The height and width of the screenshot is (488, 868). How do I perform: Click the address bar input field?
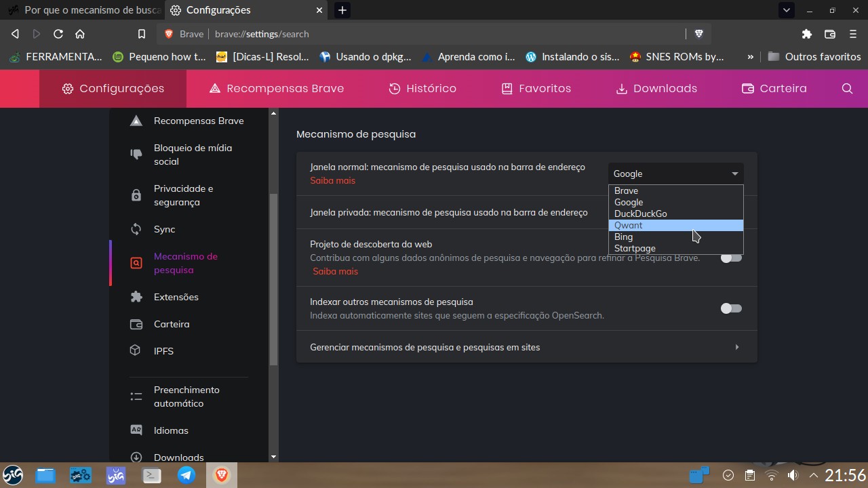407,33
